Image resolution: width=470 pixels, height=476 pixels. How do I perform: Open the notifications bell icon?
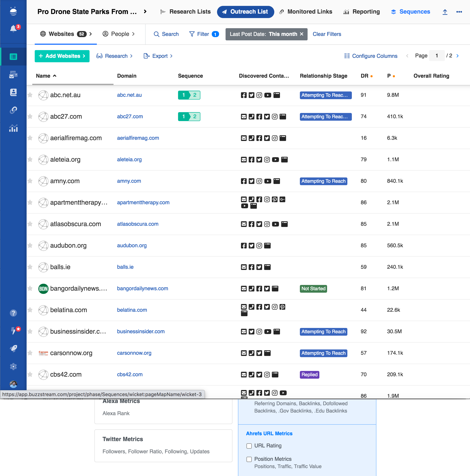pos(13,29)
